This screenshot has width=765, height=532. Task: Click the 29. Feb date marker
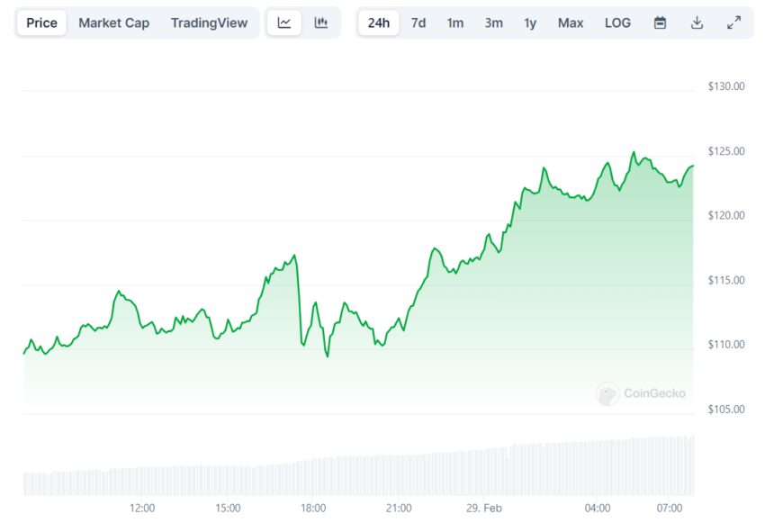click(x=483, y=508)
